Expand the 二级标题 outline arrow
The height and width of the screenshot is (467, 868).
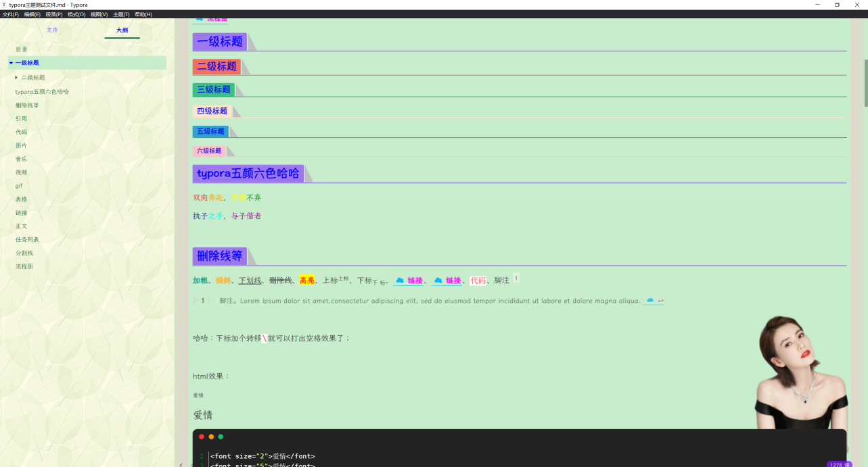[x=16, y=77]
